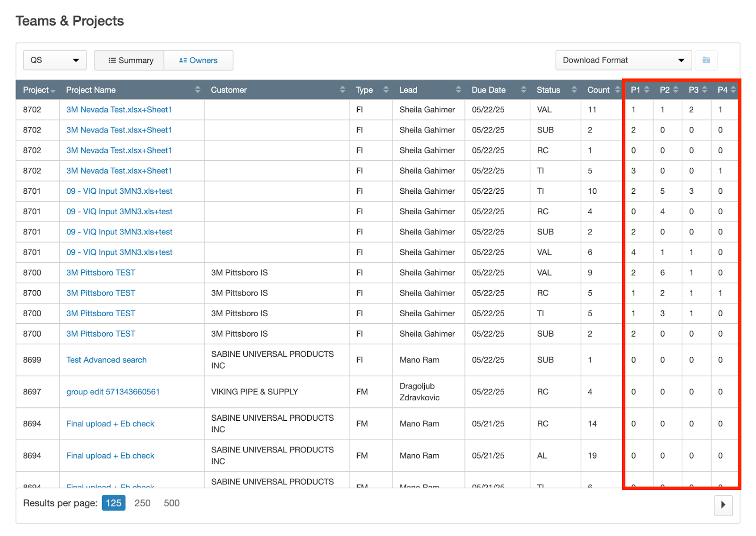The height and width of the screenshot is (536, 756).
Task: Set results per page to 250
Action: pyautogui.click(x=142, y=503)
